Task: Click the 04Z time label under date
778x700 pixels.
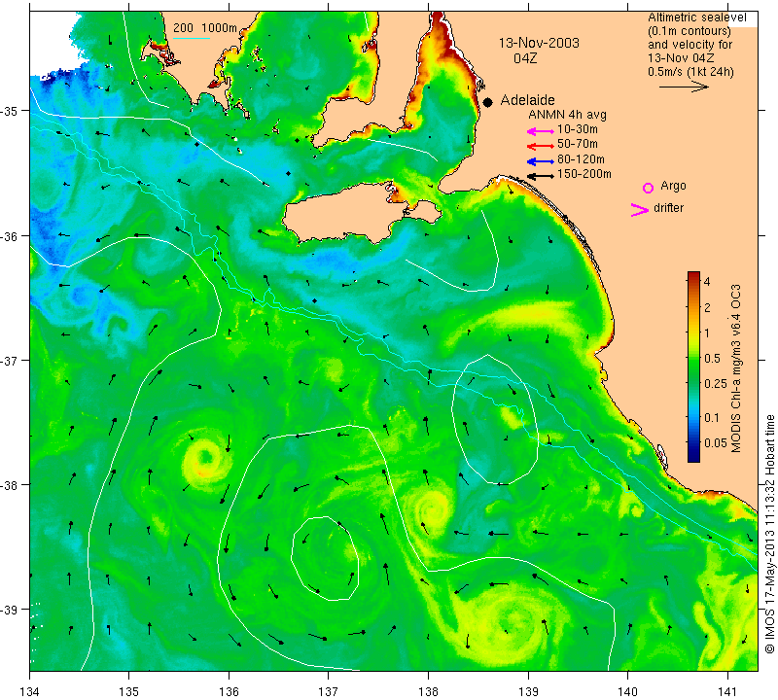Action: [x=525, y=58]
